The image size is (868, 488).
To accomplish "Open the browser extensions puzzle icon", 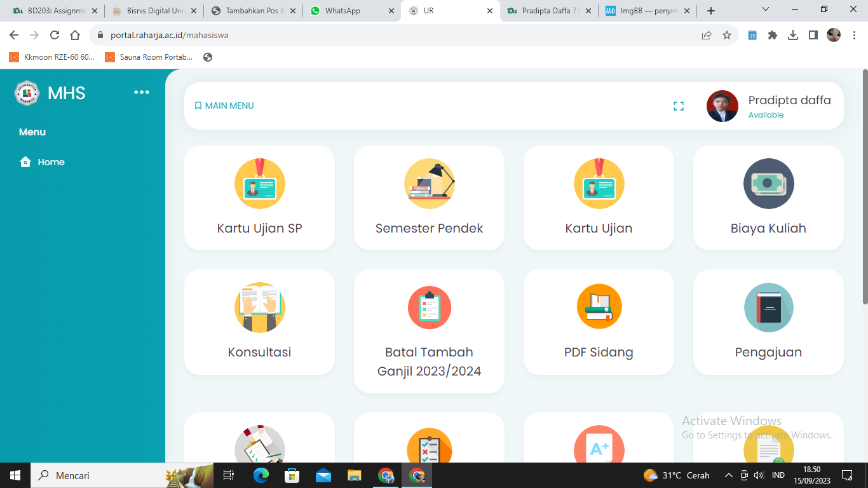I will (773, 36).
